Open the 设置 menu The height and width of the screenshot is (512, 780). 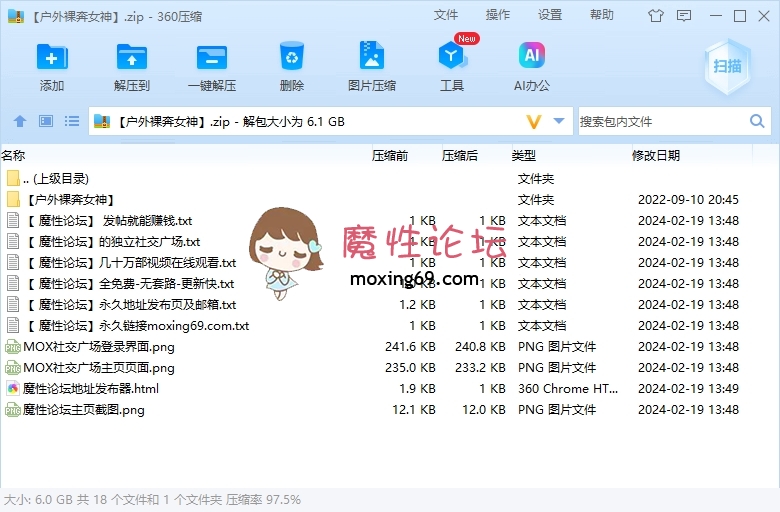coord(550,15)
